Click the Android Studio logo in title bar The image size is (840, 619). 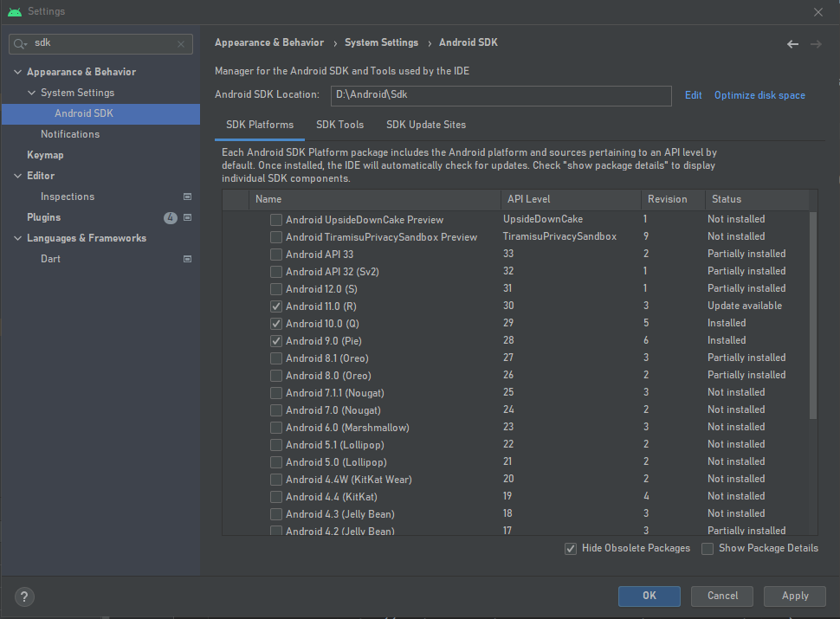click(x=15, y=11)
